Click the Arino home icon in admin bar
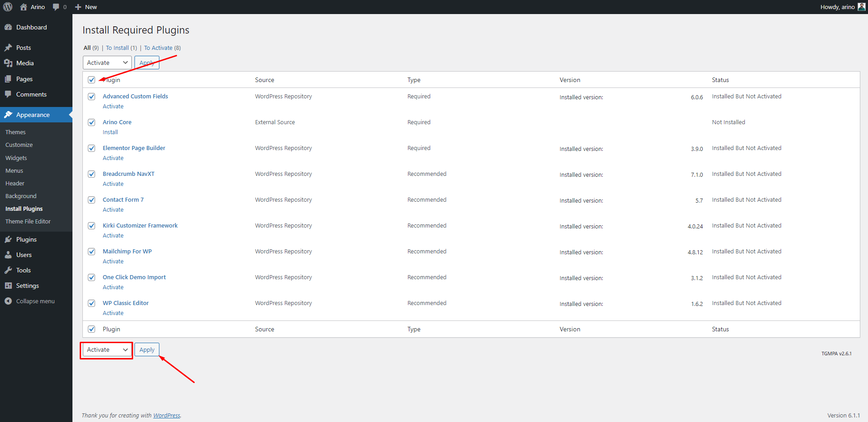Image resolution: width=868 pixels, height=422 pixels. tap(24, 7)
